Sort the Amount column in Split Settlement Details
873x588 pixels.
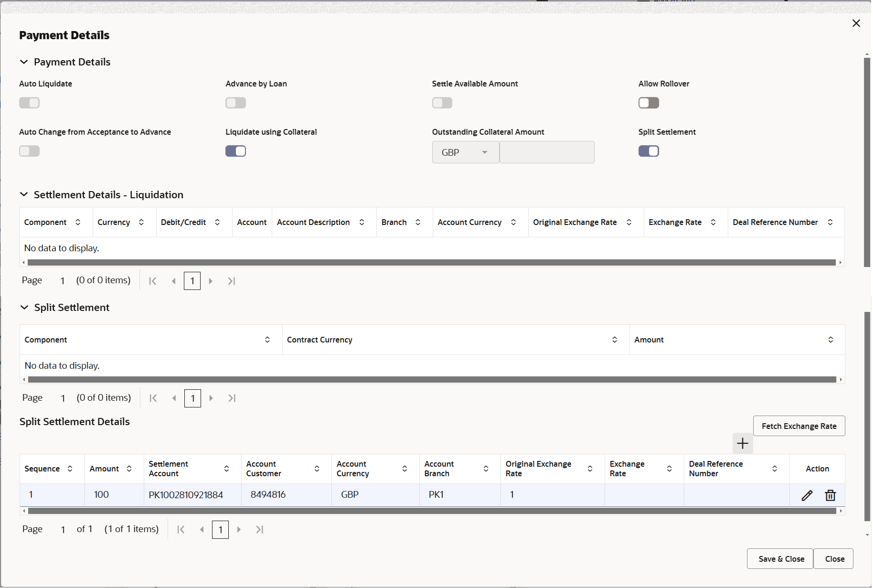coord(130,469)
